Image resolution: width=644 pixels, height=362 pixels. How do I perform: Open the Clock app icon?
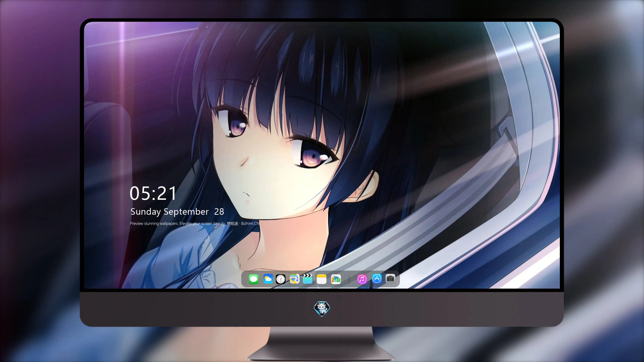click(281, 279)
